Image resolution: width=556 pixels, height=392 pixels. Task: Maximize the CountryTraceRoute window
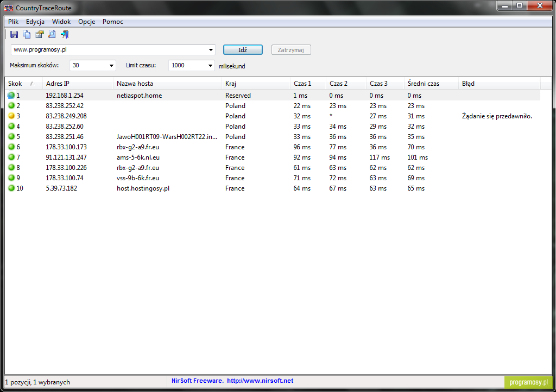click(x=520, y=6)
